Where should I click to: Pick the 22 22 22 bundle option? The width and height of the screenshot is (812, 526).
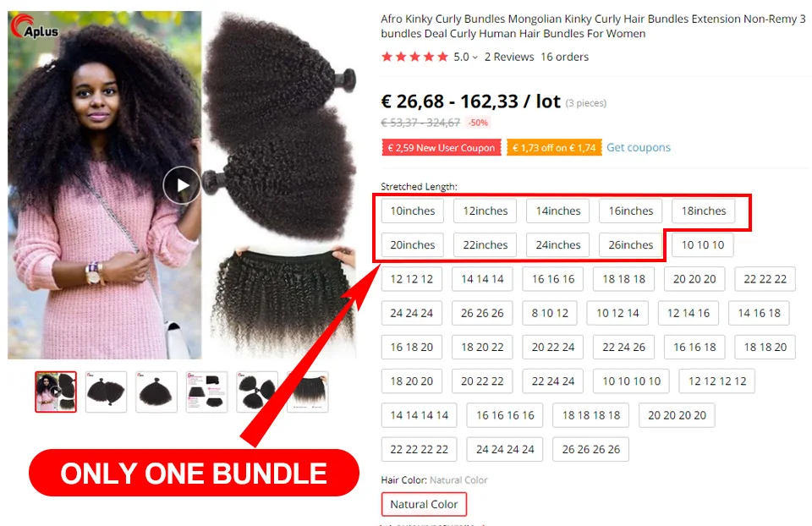coord(765,279)
